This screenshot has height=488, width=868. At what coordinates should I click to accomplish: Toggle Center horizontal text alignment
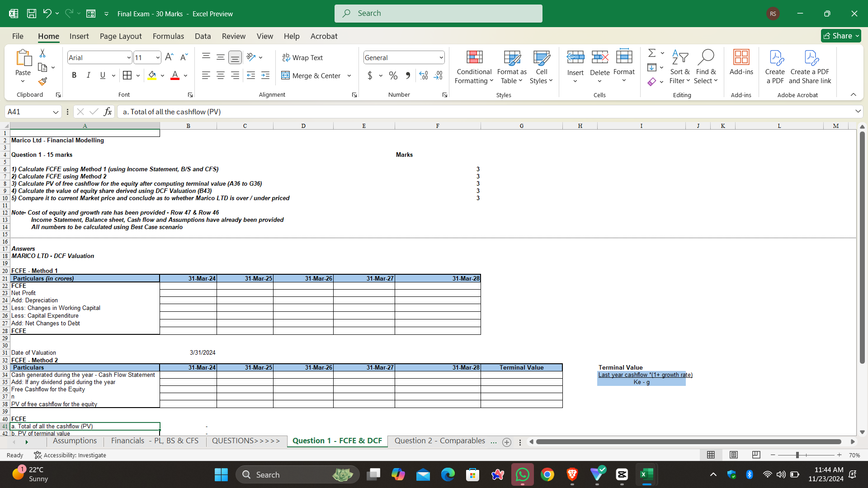221,75
